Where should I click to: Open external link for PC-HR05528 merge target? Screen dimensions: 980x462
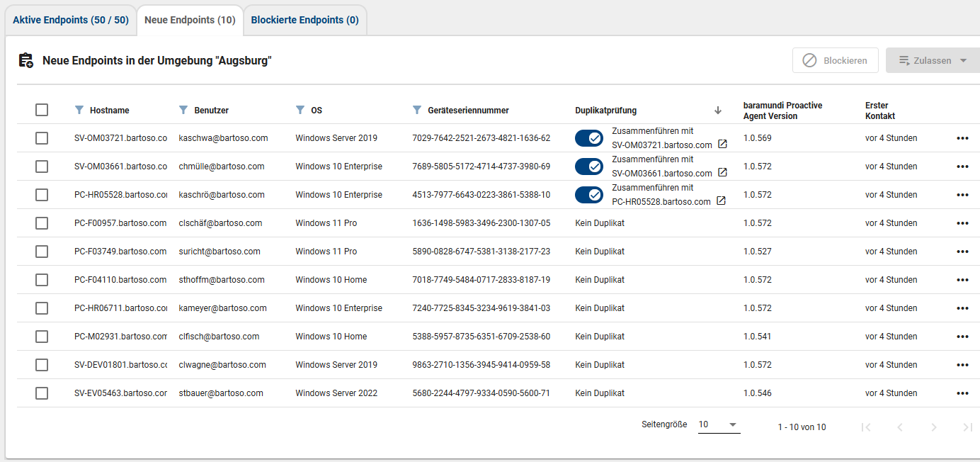point(721,201)
